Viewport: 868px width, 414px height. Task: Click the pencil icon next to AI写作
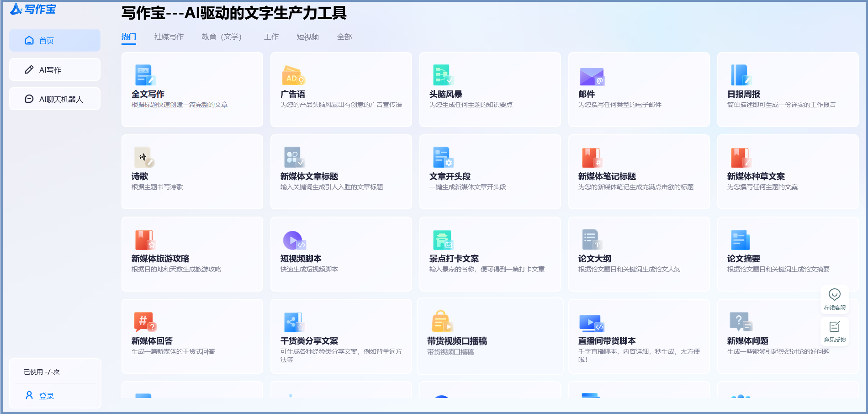click(x=29, y=69)
